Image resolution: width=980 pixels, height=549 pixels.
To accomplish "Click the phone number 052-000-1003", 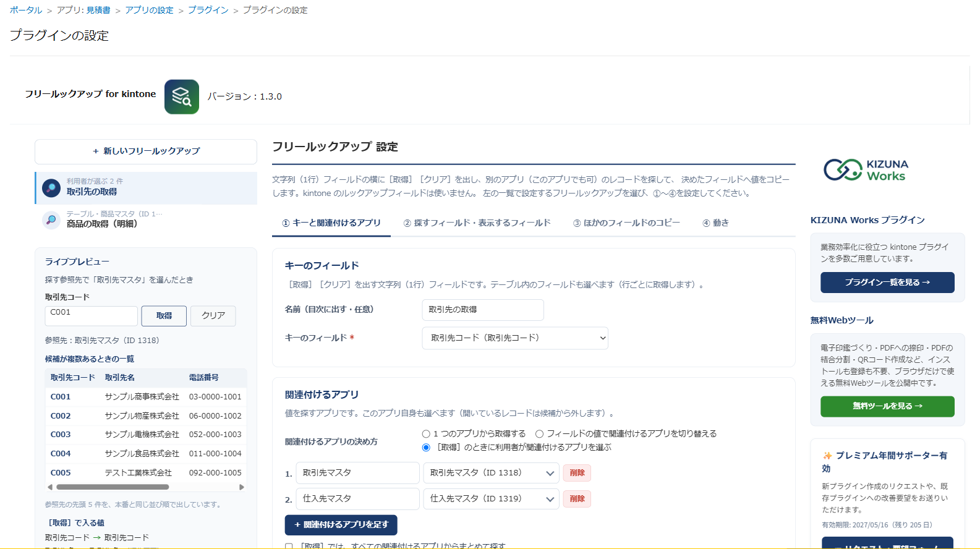I will [215, 435].
